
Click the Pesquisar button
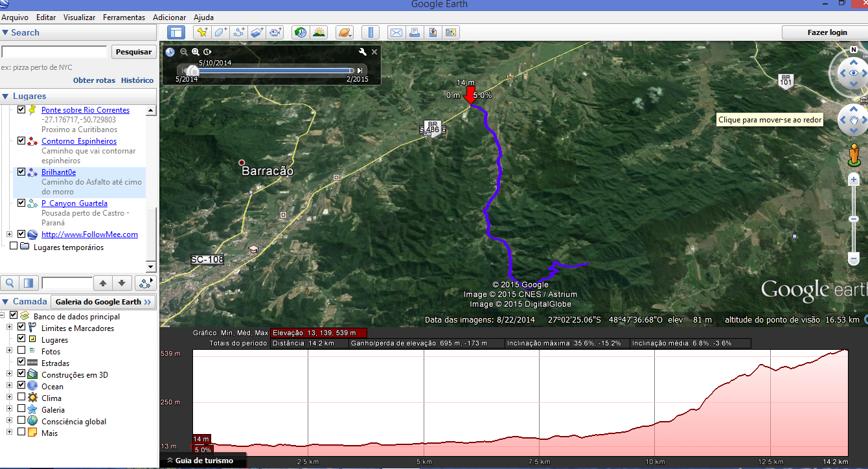click(133, 52)
